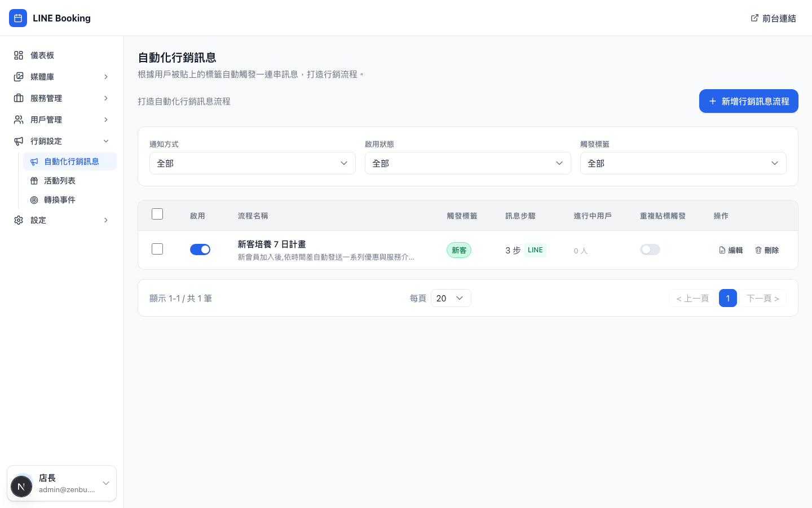The height and width of the screenshot is (508, 812).
Task: Enable the 重複貼標觸發 toggle
Action: [x=650, y=249]
